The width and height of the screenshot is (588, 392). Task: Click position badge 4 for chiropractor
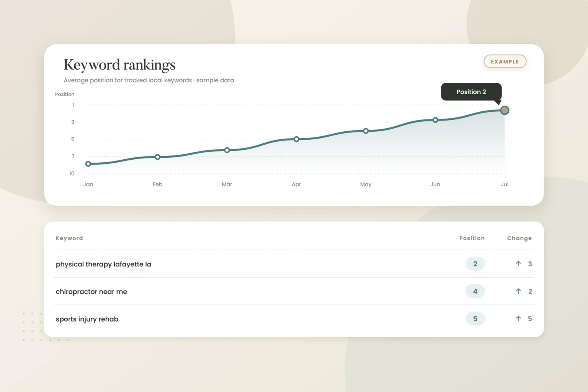(x=475, y=291)
